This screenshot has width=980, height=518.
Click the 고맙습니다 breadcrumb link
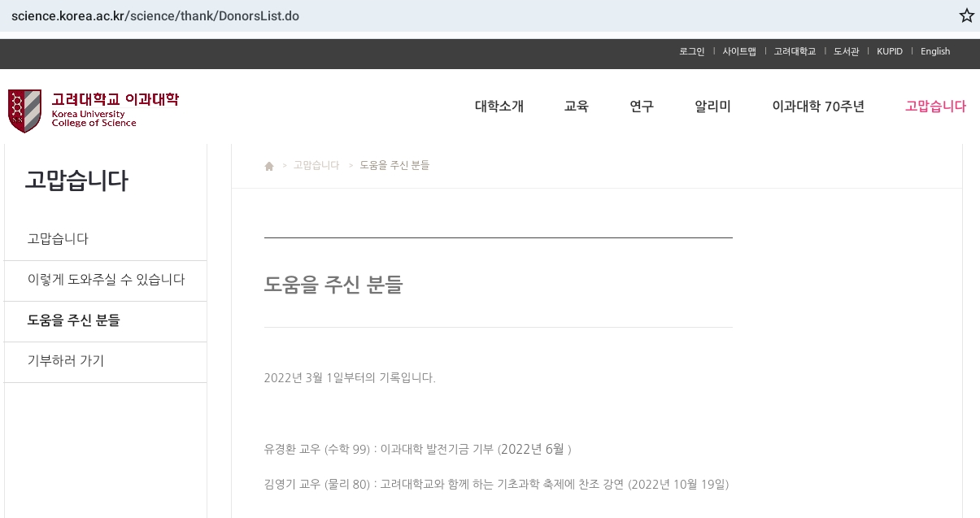click(x=316, y=165)
